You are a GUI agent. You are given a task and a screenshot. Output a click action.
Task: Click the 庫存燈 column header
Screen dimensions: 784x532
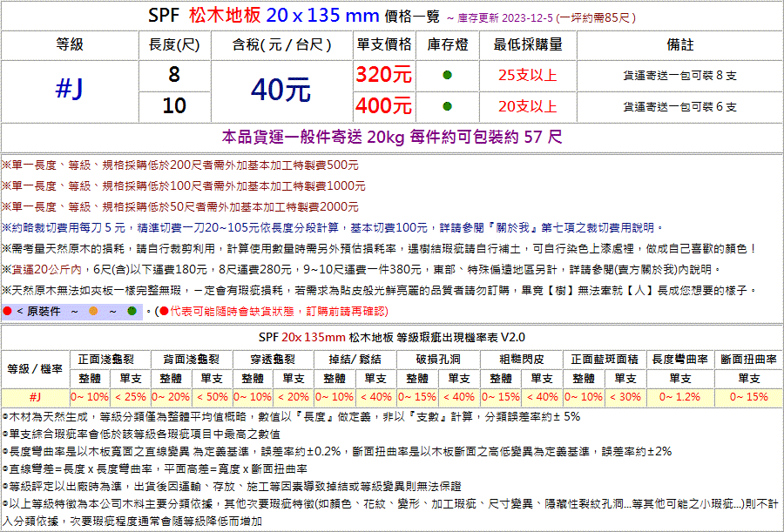click(448, 45)
